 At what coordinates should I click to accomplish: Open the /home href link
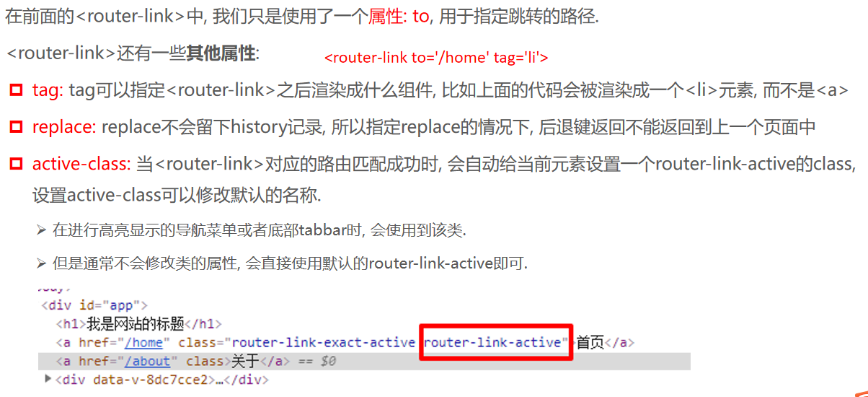(143, 342)
